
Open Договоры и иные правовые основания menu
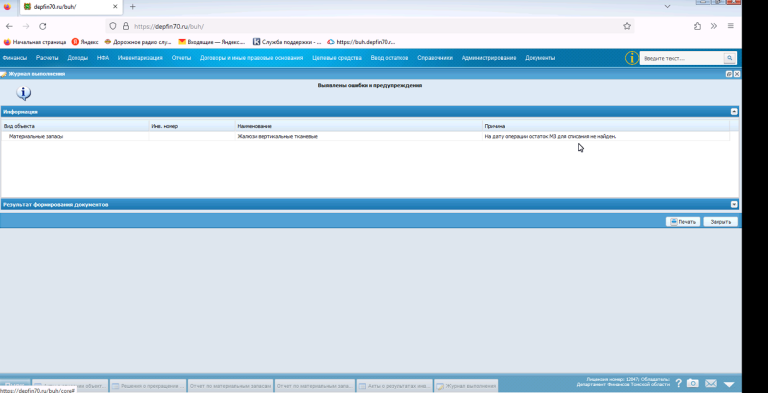click(251, 58)
